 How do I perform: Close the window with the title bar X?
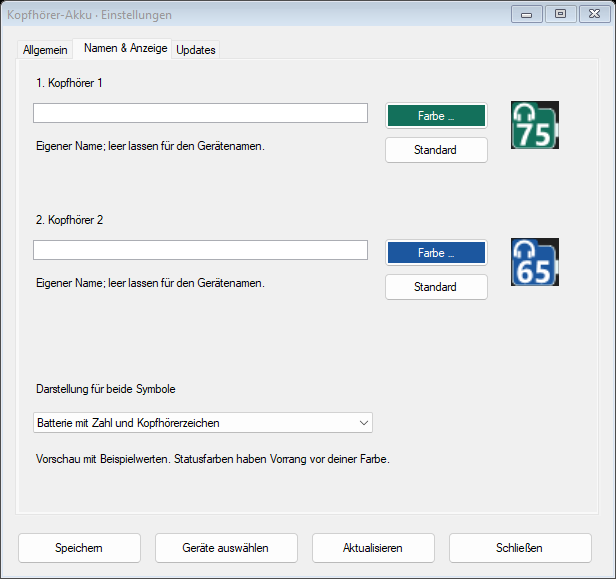594,14
